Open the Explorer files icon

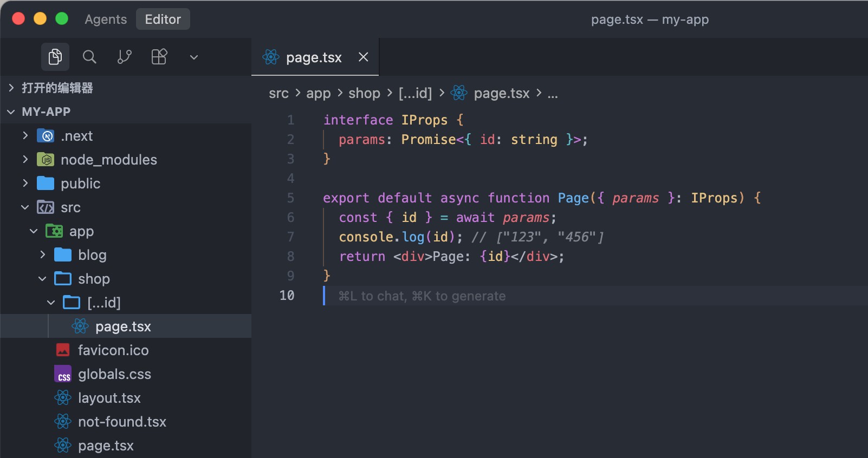55,57
